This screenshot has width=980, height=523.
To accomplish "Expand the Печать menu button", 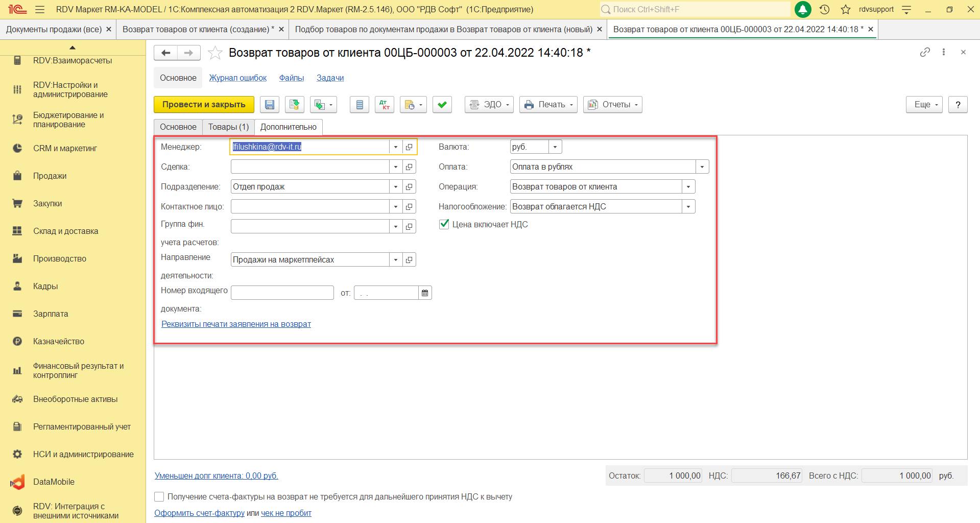I will (548, 105).
